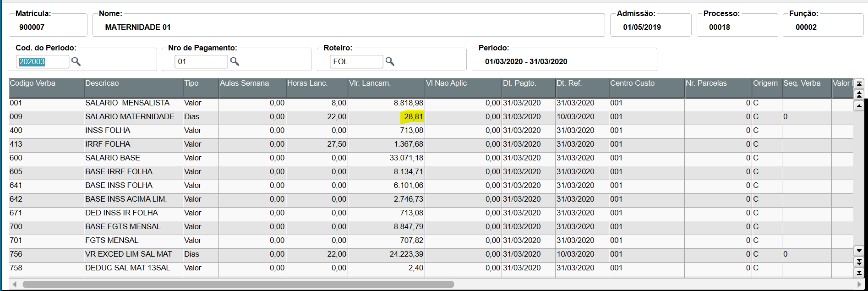Go down one page in the grid
868x291 pixels.
coord(859,262)
